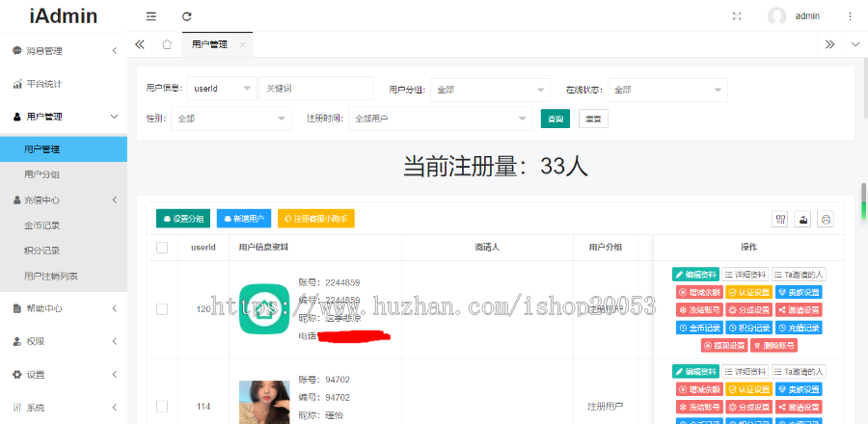Screen dimensions: 868x424
Task: Click 认证设置 for user 120
Action: [749, 292]
